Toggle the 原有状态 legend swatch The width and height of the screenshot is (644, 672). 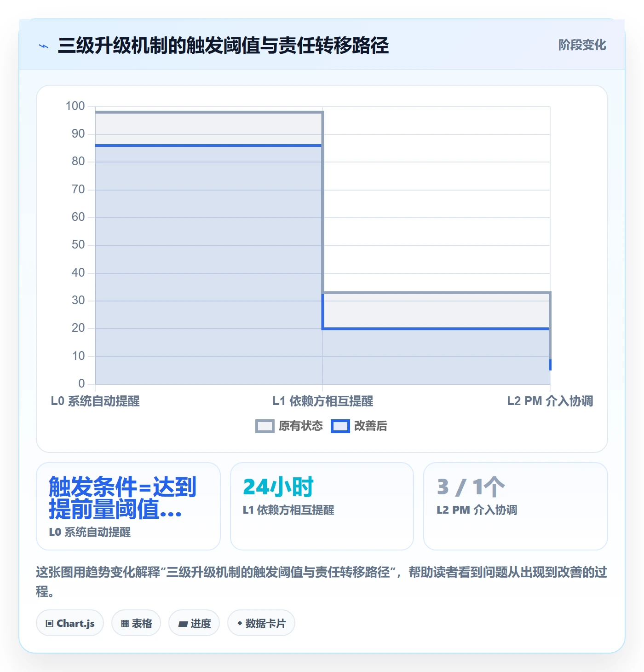(x=264, y=426)
